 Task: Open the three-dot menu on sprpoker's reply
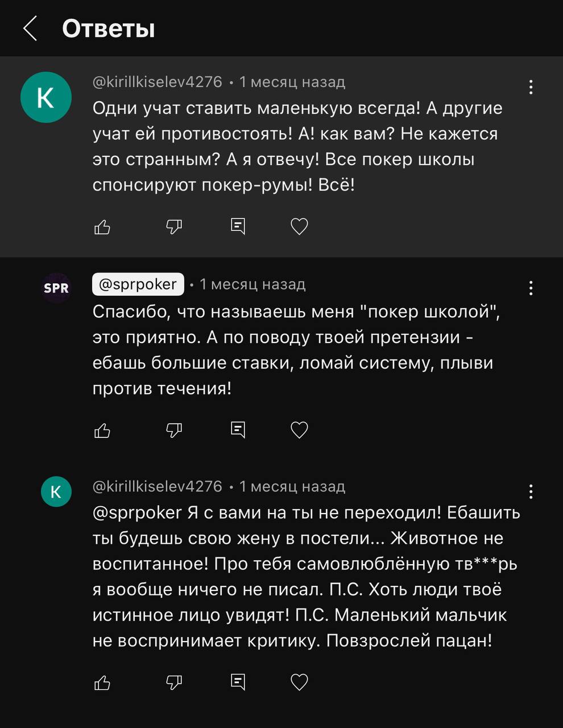(x=531, y=288)
